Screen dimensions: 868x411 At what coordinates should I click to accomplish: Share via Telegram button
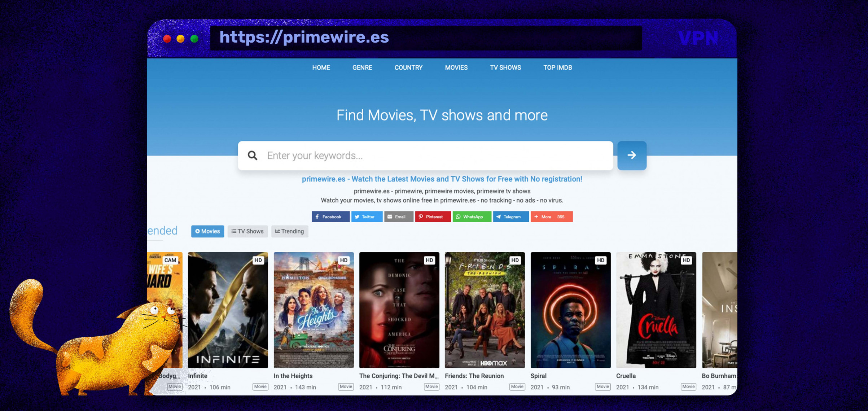click(x=511, y=217)
